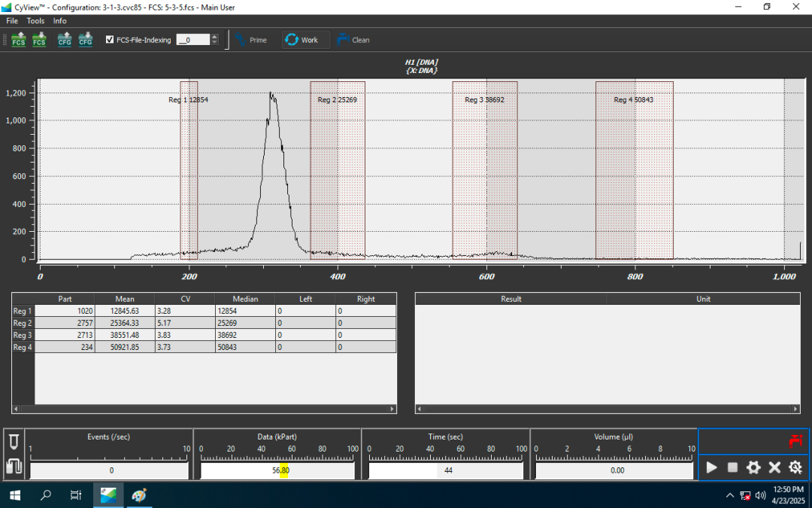Click the Mean cell 38551.48 in Reg 3 row
The height and width of the screenshot is (508, 812).
(125, 335)
